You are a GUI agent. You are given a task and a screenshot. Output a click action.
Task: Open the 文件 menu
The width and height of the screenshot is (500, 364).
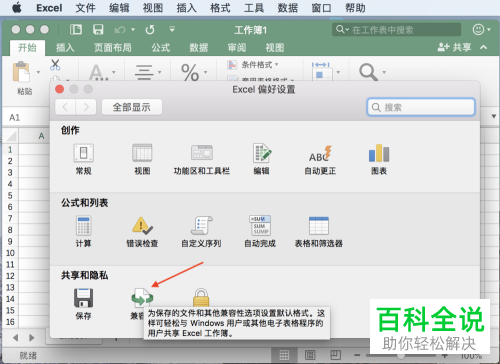(x=85, y=7)
